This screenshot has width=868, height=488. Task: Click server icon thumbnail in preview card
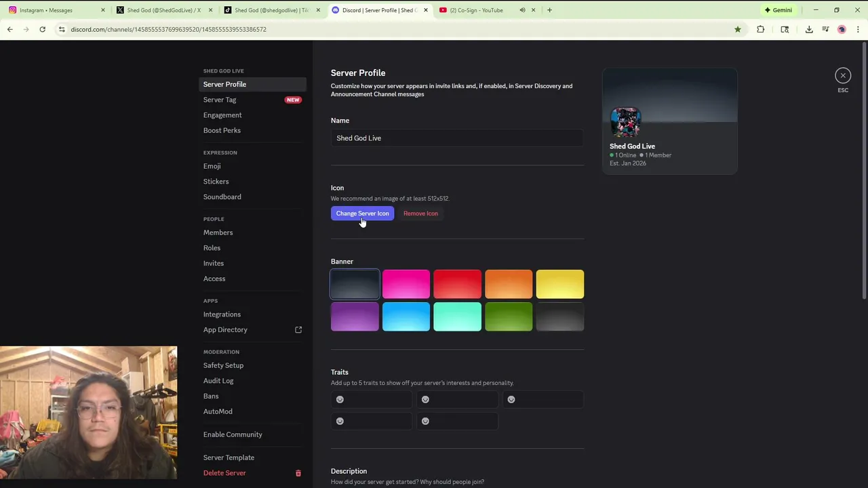coord(625,123)
